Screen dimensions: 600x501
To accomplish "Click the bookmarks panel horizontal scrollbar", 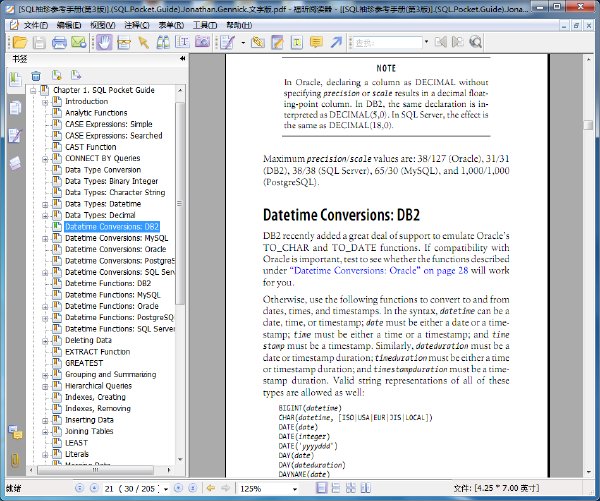I will (95, 470).
